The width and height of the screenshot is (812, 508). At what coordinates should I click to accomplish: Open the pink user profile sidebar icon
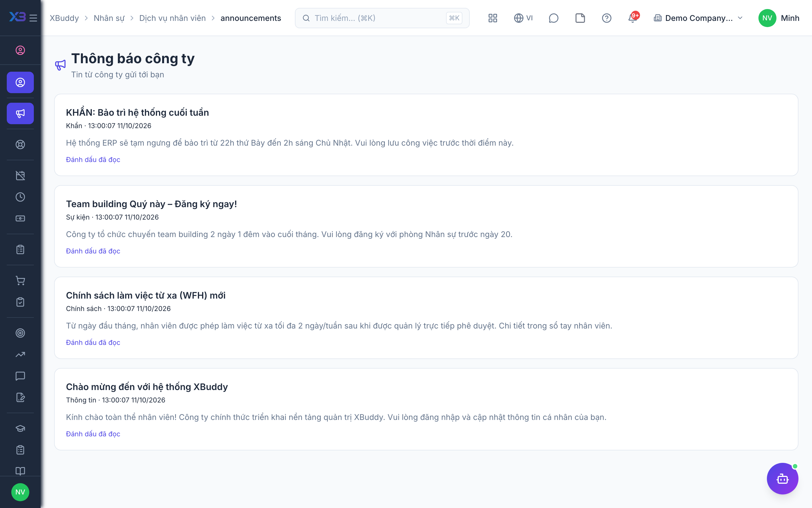tap(20, 50)
